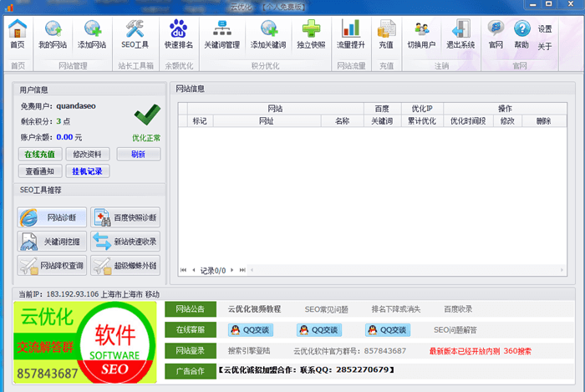Screen dimensions: 585x392
Task: Open 关键词管理 in the toolbar
Action: pos(222,34)
